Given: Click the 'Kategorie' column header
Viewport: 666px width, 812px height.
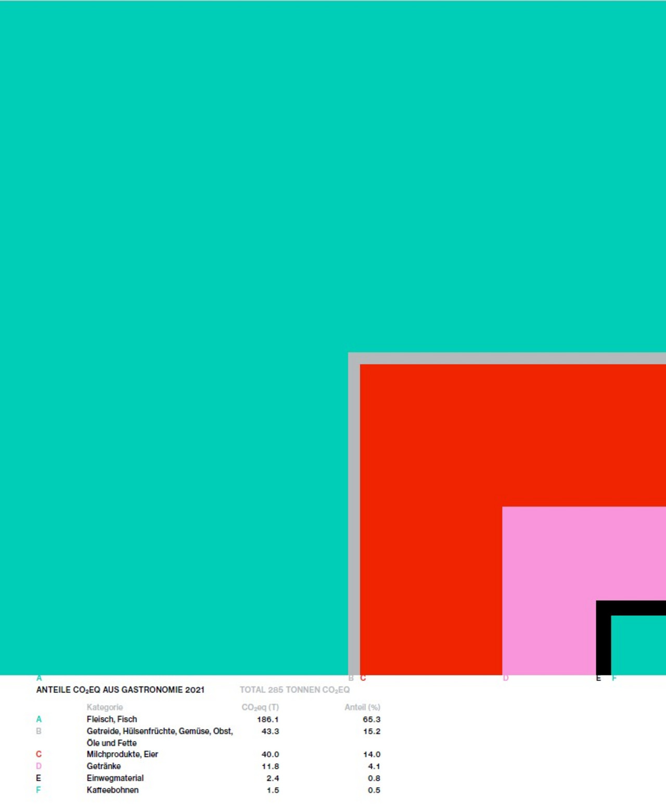Looking at the screenshot, I should tap(105, 707).
